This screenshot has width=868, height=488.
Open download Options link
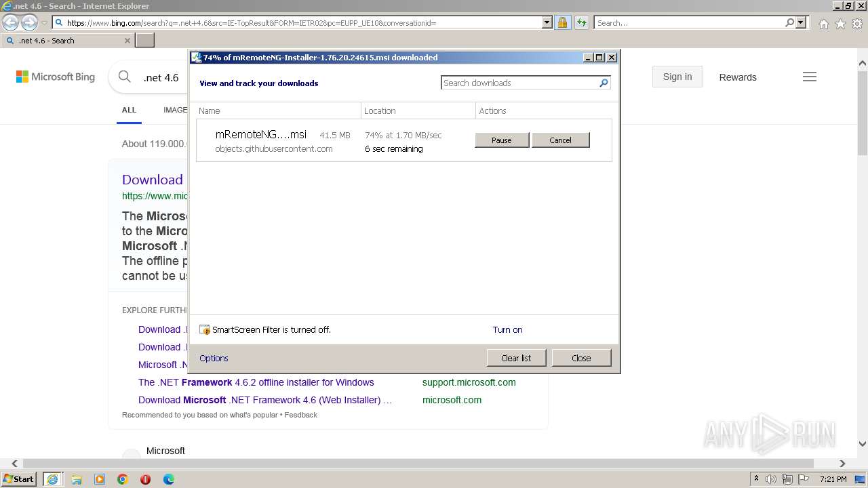214,358
